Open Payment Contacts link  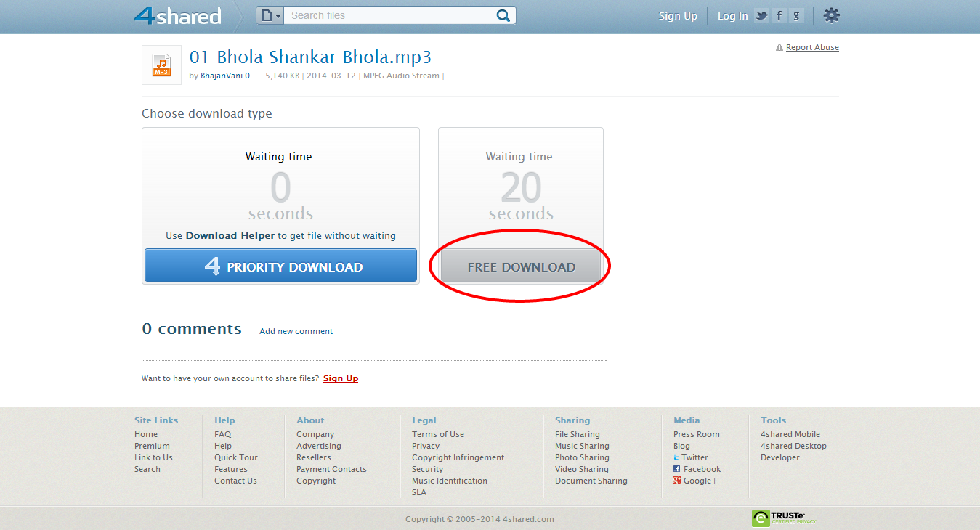pos(331,469)
